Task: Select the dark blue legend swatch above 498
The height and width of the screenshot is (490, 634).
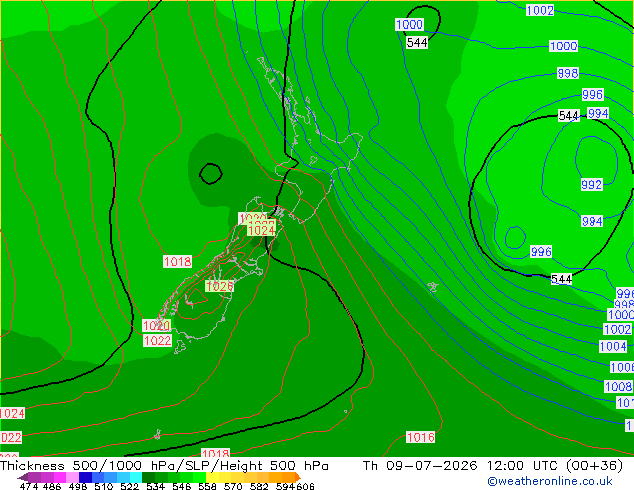Action: tap(85, 477)
